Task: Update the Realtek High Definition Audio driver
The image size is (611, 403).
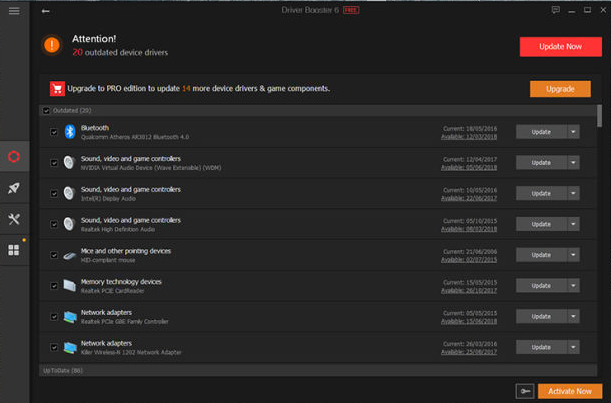Action: pos(541,224)
